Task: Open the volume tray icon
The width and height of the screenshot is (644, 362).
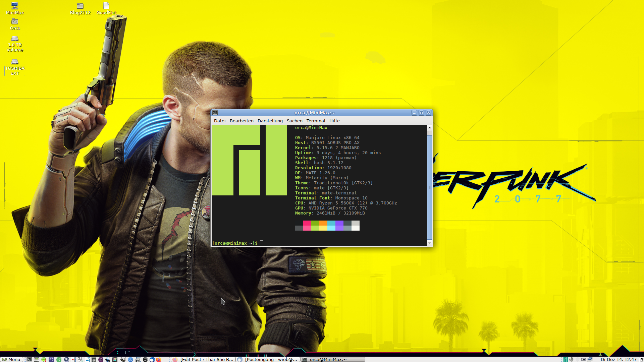Action: (571, 359)
